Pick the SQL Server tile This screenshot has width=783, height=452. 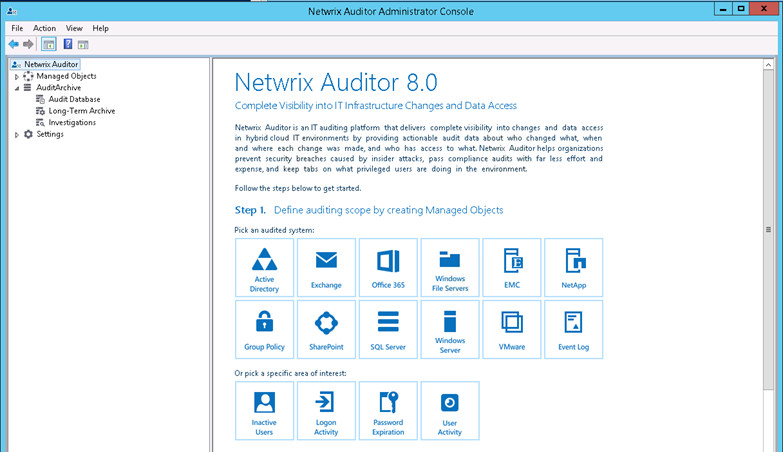click(388, 330)
